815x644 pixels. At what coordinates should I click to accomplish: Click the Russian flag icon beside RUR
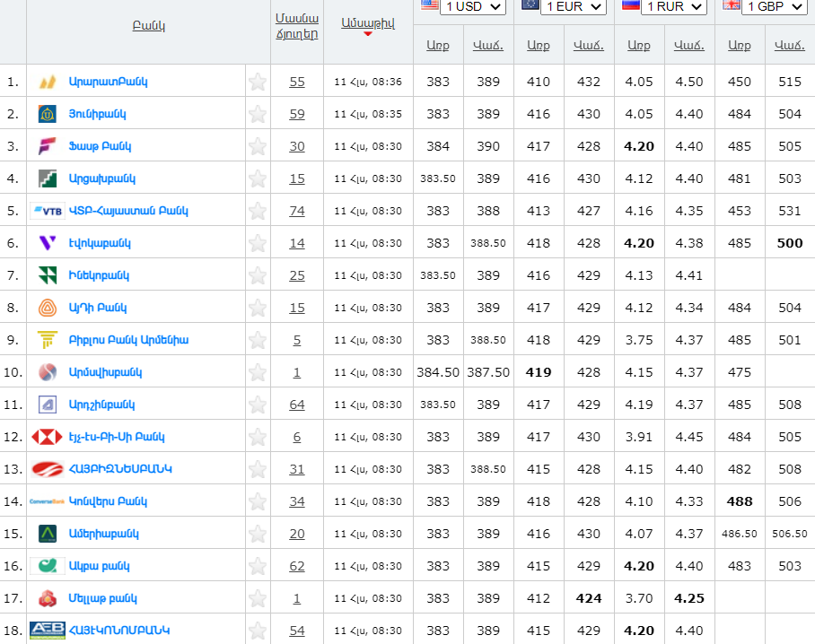click(631, 4)
